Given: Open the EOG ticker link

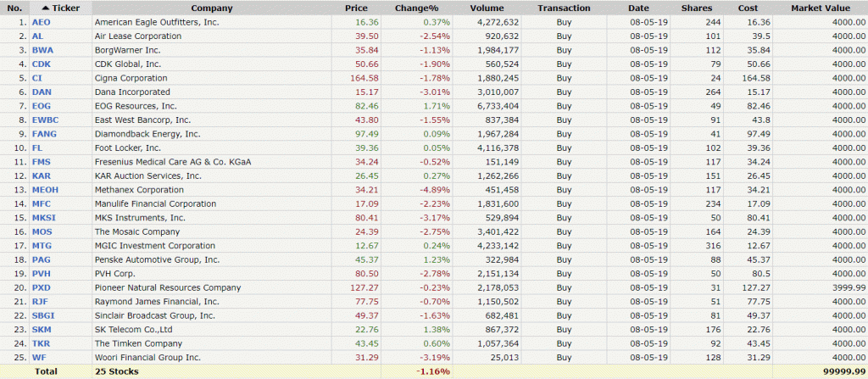Looking at the screenshot, I should coord(42,106).
